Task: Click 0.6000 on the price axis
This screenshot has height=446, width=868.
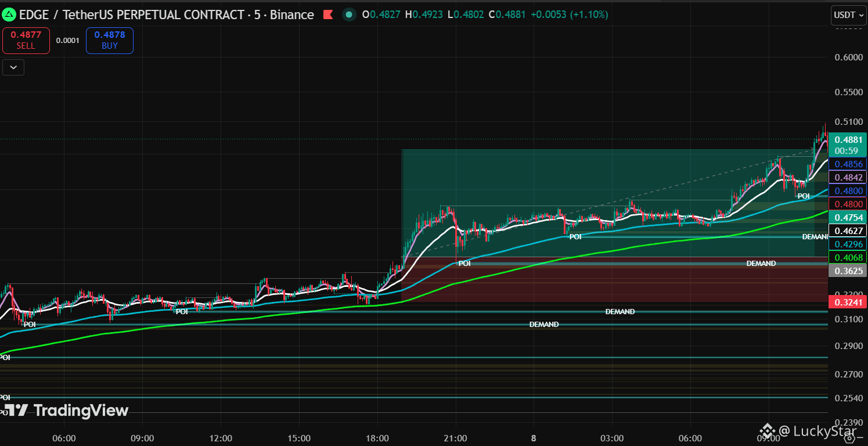Action: 848,57
